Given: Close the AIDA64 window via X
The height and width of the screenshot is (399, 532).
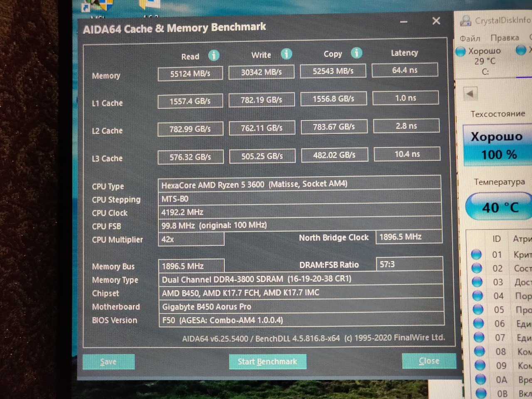Looking at the screenshot, I should click(436, 21).
